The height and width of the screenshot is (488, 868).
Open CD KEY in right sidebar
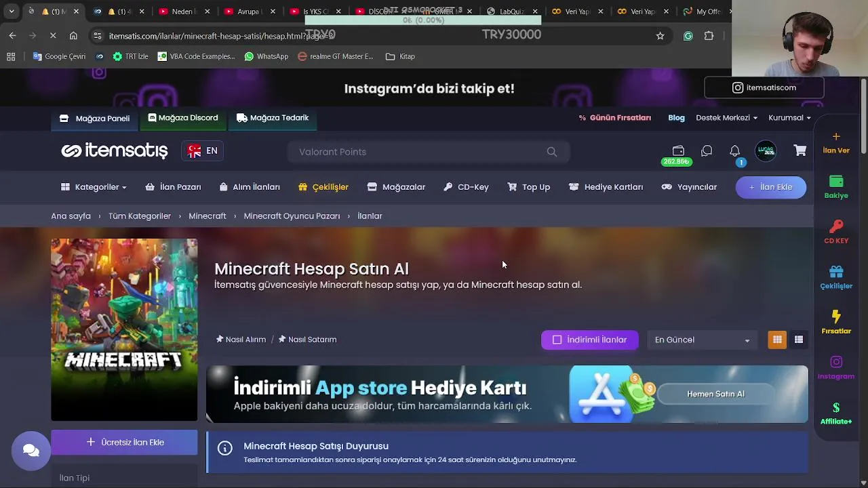(836, 232)
